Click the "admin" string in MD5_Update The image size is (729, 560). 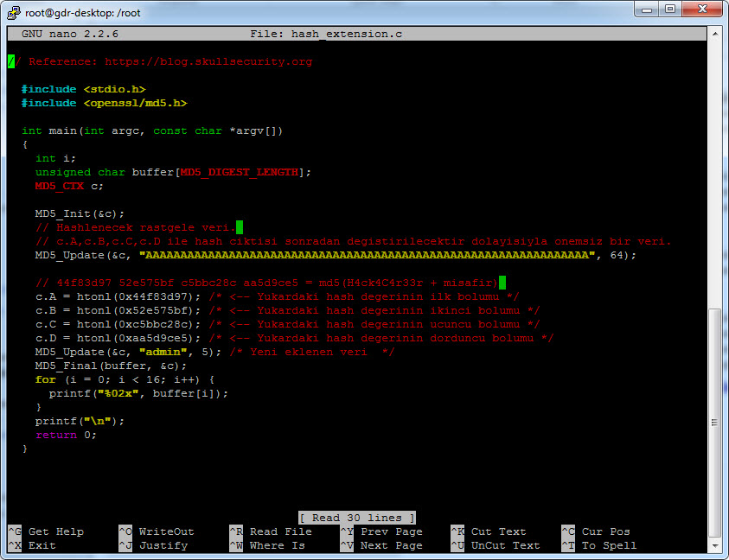(x=163, y=352)
